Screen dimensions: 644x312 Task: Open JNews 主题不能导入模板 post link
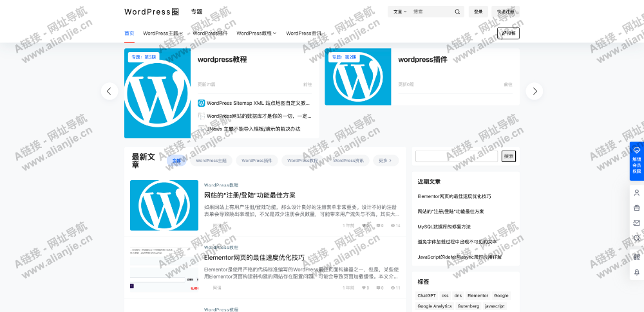coord(254,129)
